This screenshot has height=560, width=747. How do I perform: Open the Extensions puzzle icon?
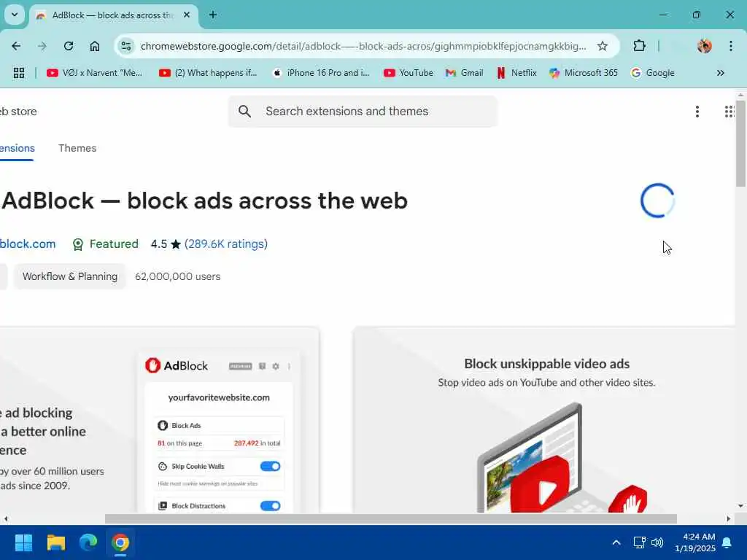click(639, 46)
